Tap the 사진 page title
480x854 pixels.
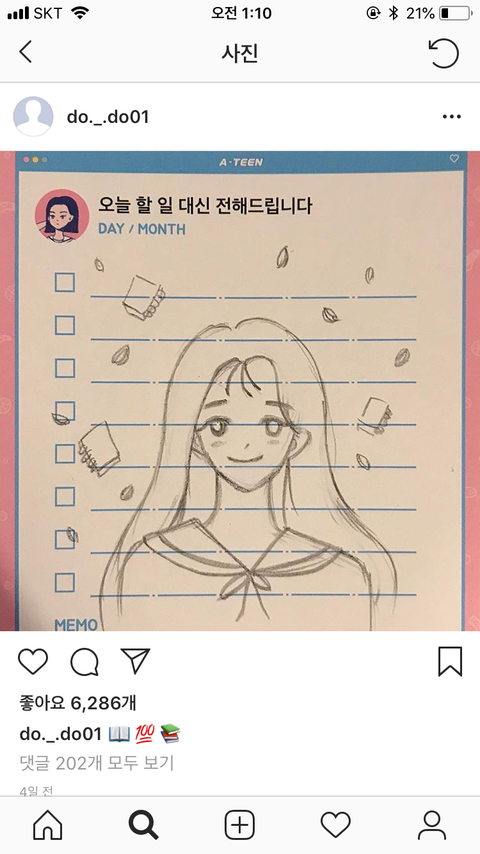[x=240, y=53]
